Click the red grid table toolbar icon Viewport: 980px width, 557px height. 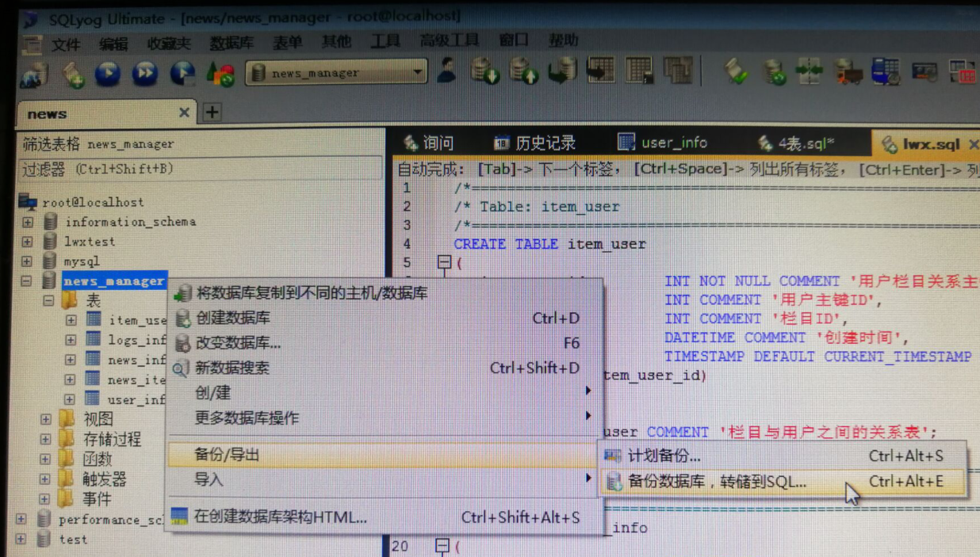[x=963, y=72]
